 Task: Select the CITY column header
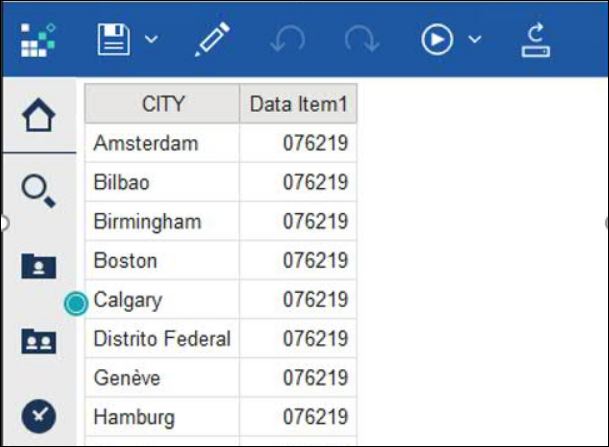(162, 104)
